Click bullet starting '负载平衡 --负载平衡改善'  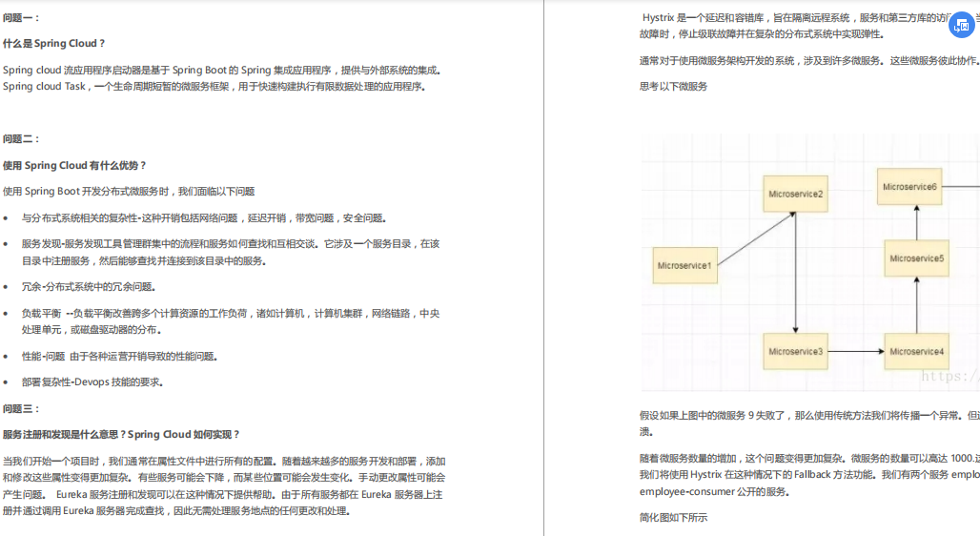[x=231, y=321]
